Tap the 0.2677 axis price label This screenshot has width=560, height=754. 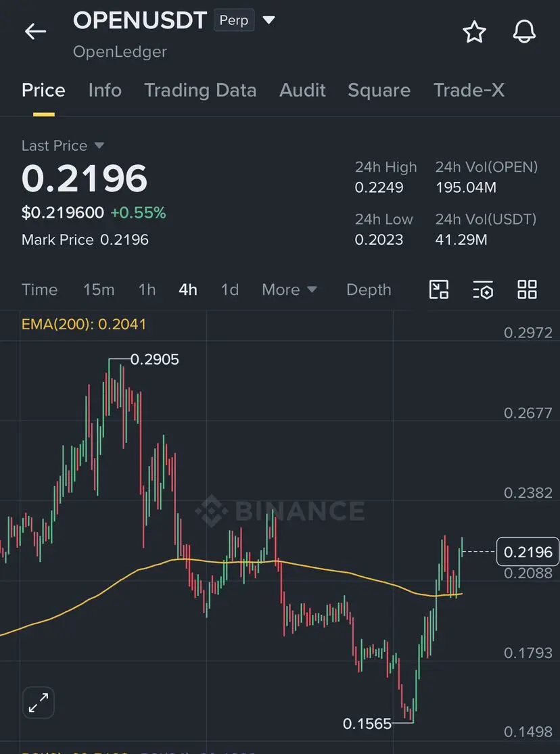click(x=528, y=413)
